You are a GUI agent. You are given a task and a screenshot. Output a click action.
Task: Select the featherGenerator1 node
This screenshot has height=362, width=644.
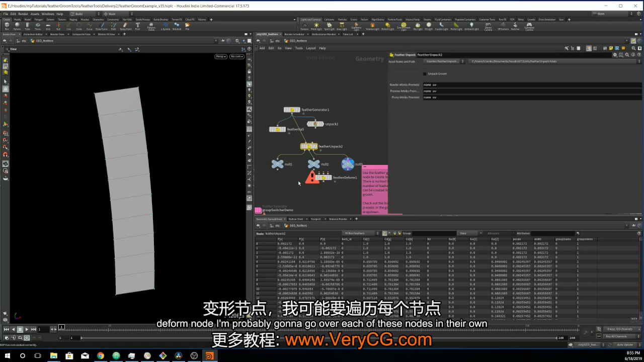(292, 110)
